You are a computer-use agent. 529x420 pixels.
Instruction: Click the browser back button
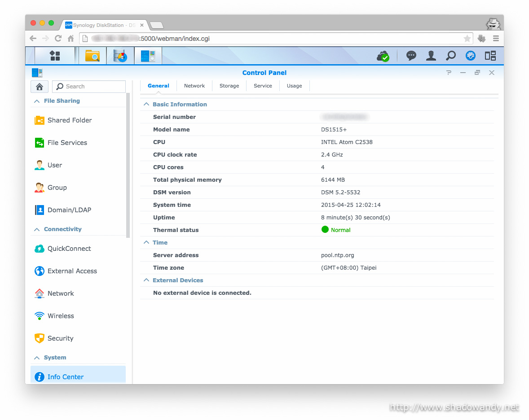pos(33,39)
